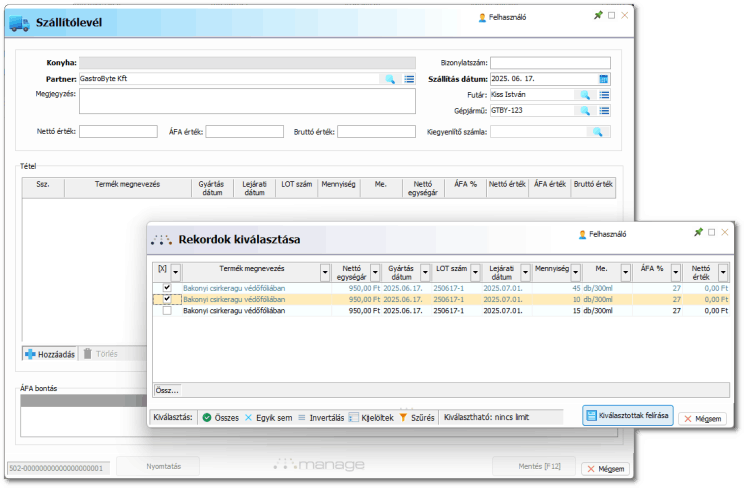Choose the Invertálás selection option

pyautogui.click(x=320, y=418)
